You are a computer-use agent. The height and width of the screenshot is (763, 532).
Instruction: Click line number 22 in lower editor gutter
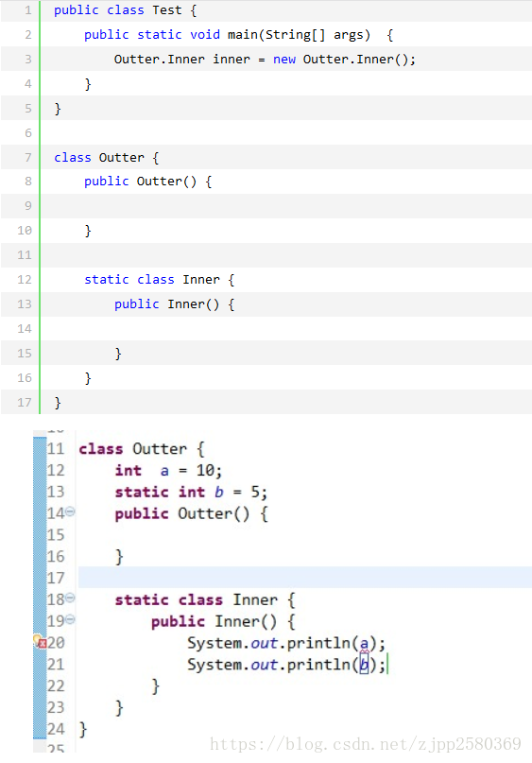[x=56, y=685]
